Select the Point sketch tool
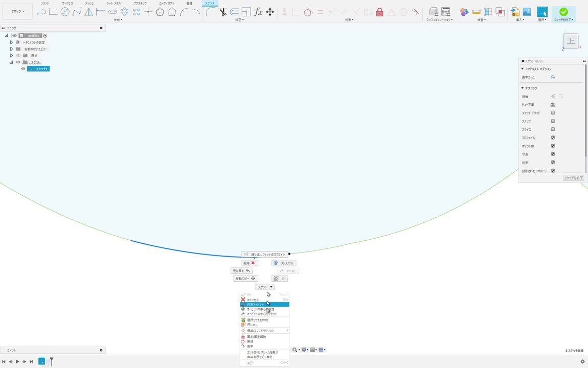588x368 pixels. [x=148, y=12]
